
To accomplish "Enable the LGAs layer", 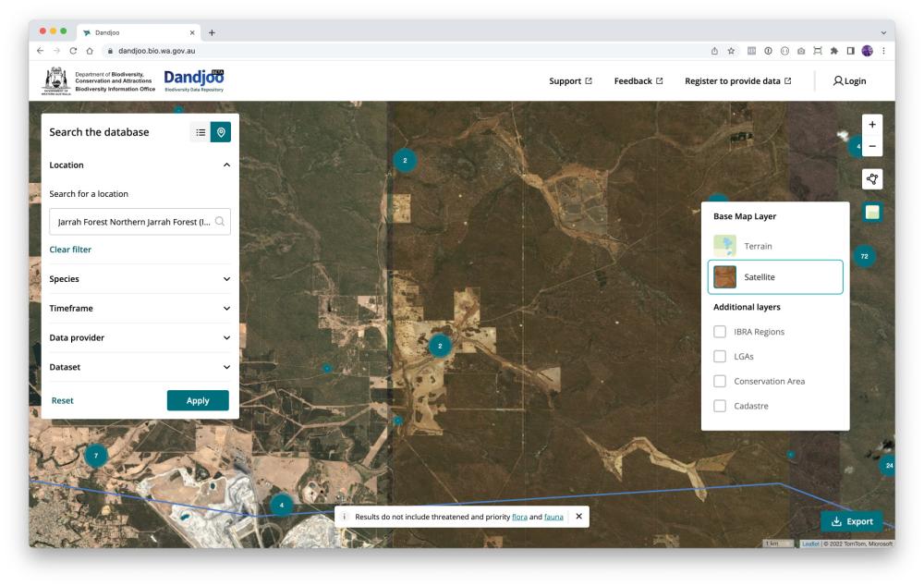I will [720, 356].
